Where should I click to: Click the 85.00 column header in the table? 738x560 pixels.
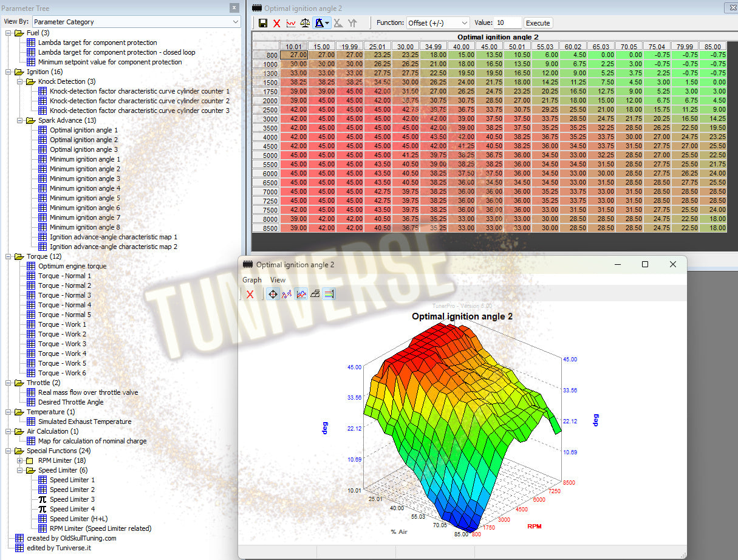[712, 46]
